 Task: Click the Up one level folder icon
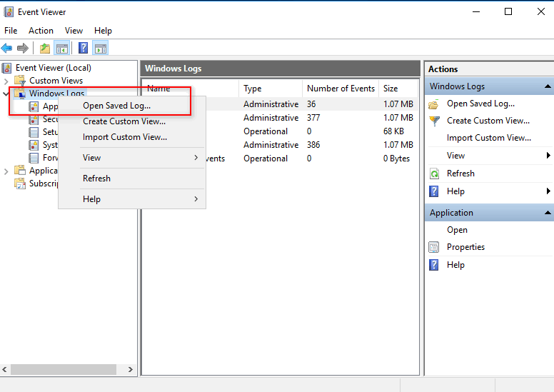[45, 48]
